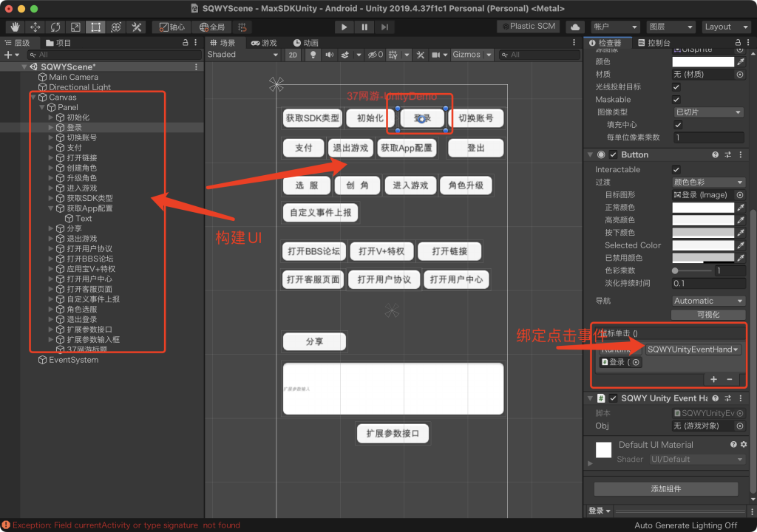Remove event entry with minus
757x532 pixels.
(730, 380)
